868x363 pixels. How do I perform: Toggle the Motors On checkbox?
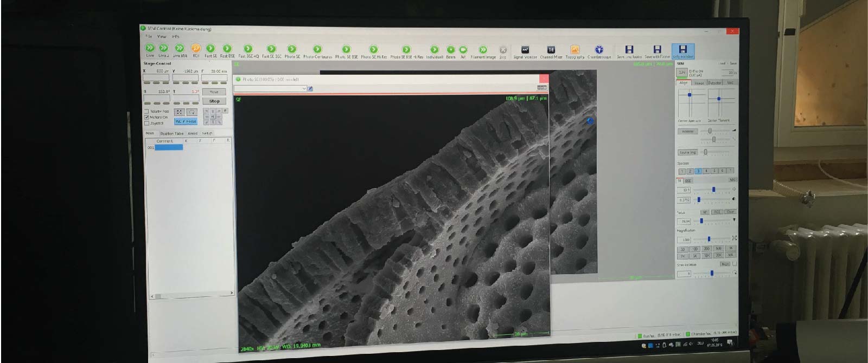tap(146, 117)
